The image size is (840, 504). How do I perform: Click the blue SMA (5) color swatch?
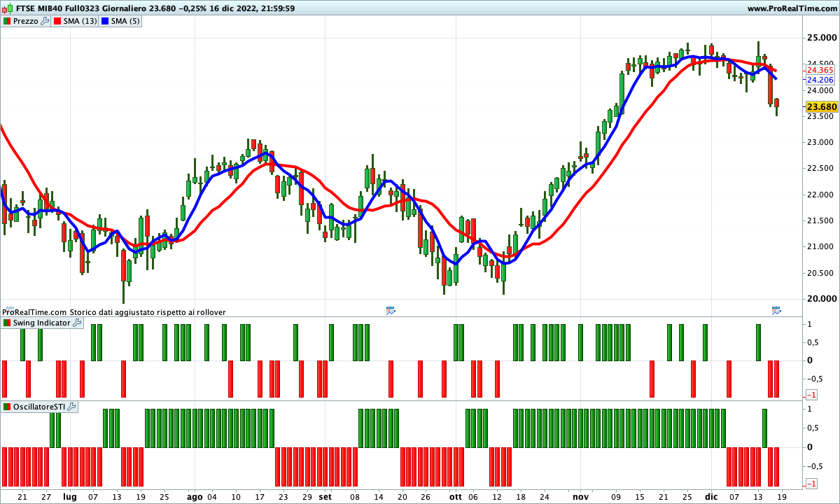105,22
